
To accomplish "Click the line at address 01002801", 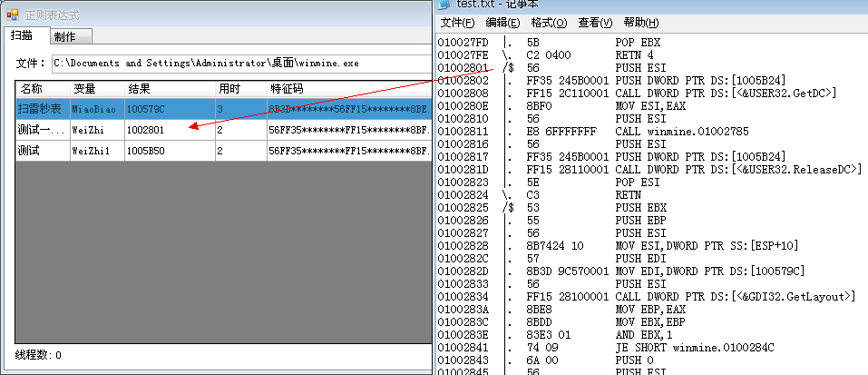I will pyautogui.click(x=552, y=68).
